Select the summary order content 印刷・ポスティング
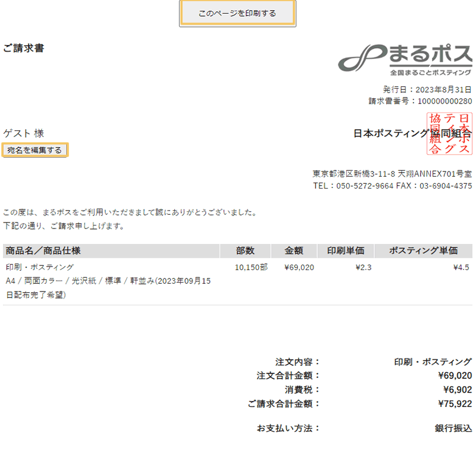The image size is (476, 451). 433,362
